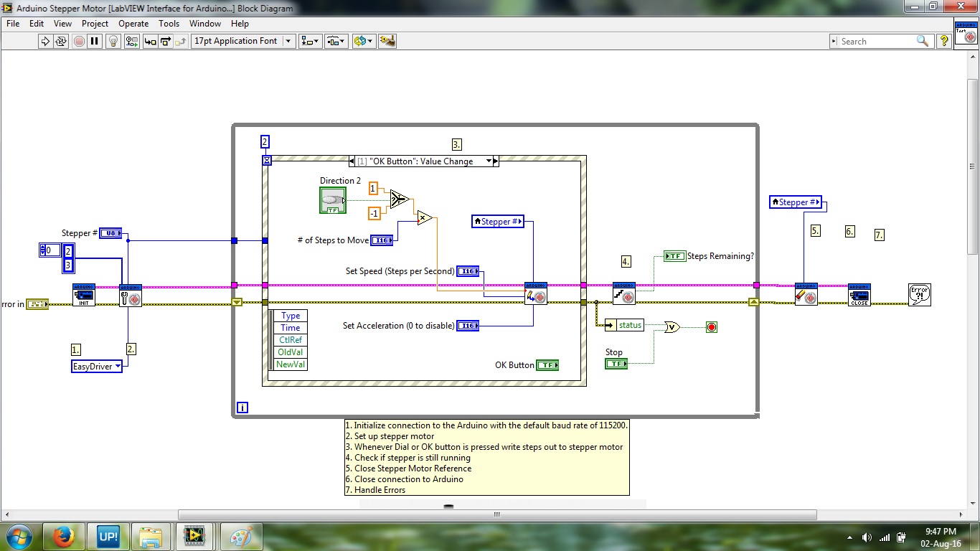Click the loop stop condition terminal
Image resolution: width=980 pixels, height=551 pixels.
(x=712, y=327)
